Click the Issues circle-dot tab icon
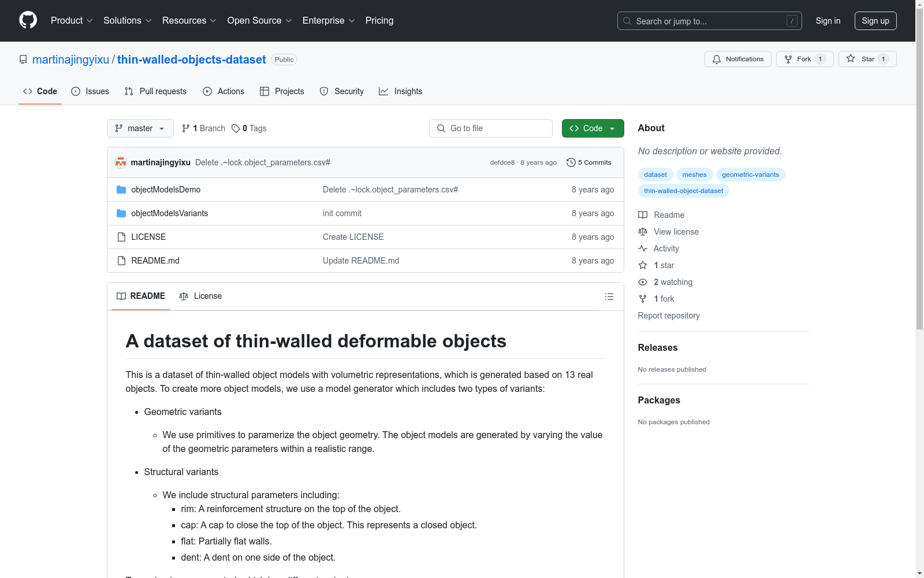The image size is (924, 578). pos(76,91)
